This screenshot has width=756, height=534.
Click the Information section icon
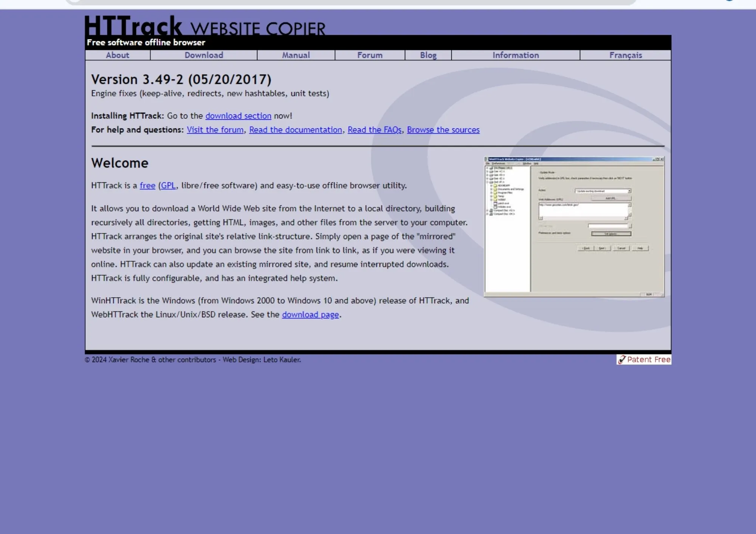pyautogui.click(x=515, y=55)
